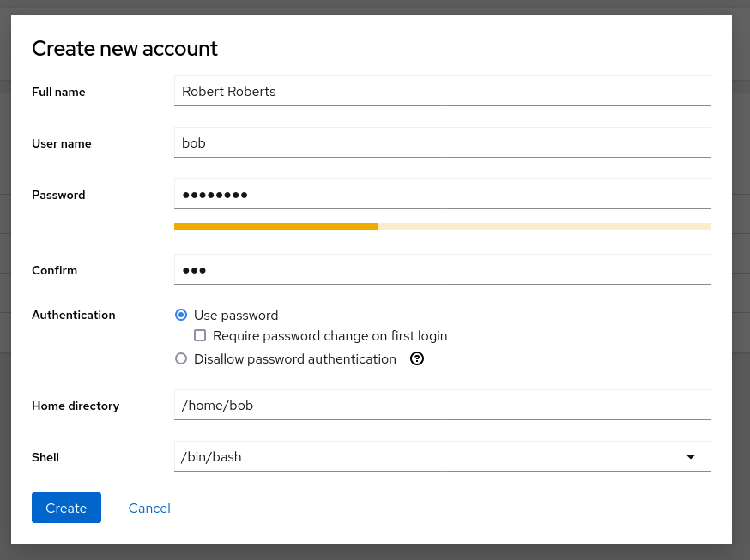The width and height of the screenshot is (750, 560).
Task: Click the Full name input field
Action: [442, 91]
